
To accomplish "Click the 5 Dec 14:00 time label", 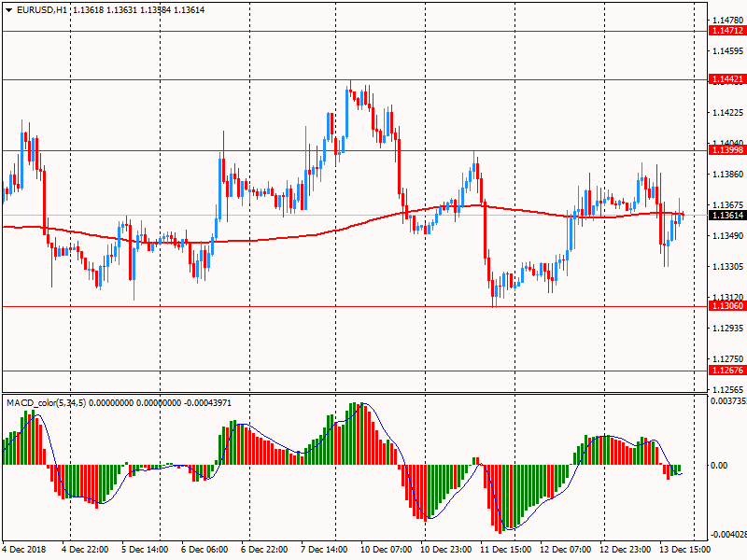I will click(145, 550).
